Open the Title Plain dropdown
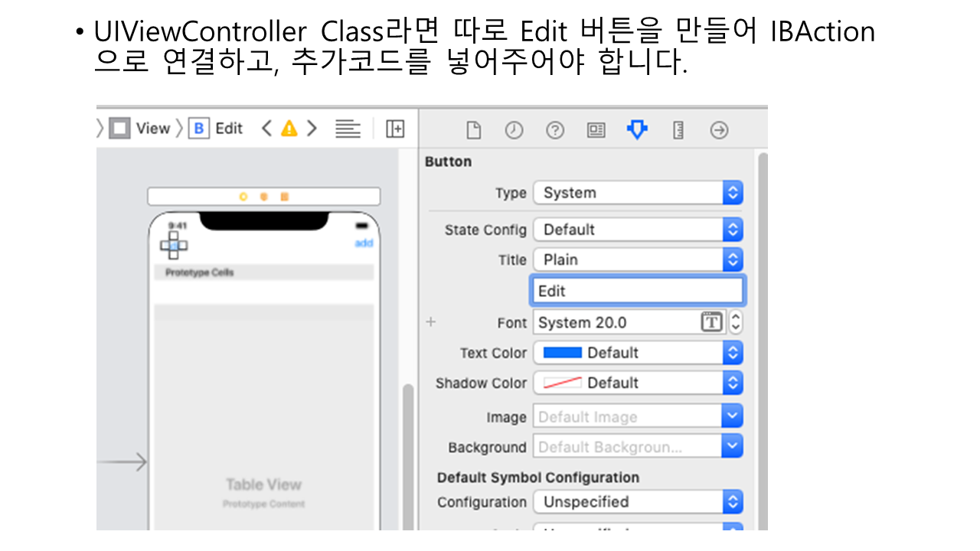 pyautogui.click(x=638, y=260)
